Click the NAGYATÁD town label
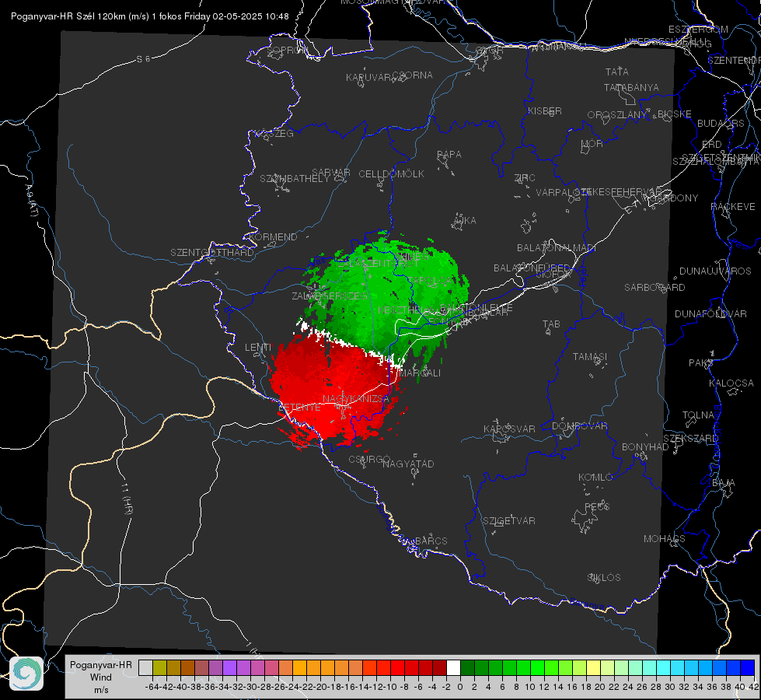 (x=408, y=464)
